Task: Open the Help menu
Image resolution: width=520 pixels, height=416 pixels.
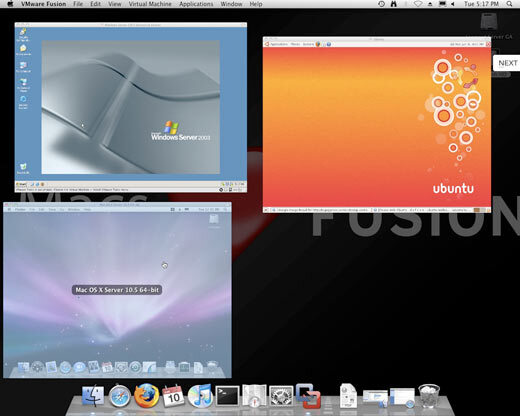Action: pyautogui.click(x=256, y=4)
